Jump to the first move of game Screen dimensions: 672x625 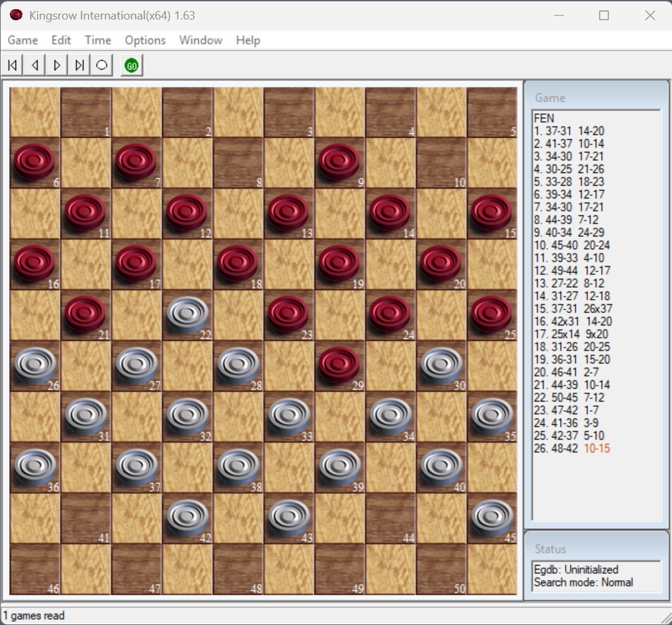(x=12, y=65)
